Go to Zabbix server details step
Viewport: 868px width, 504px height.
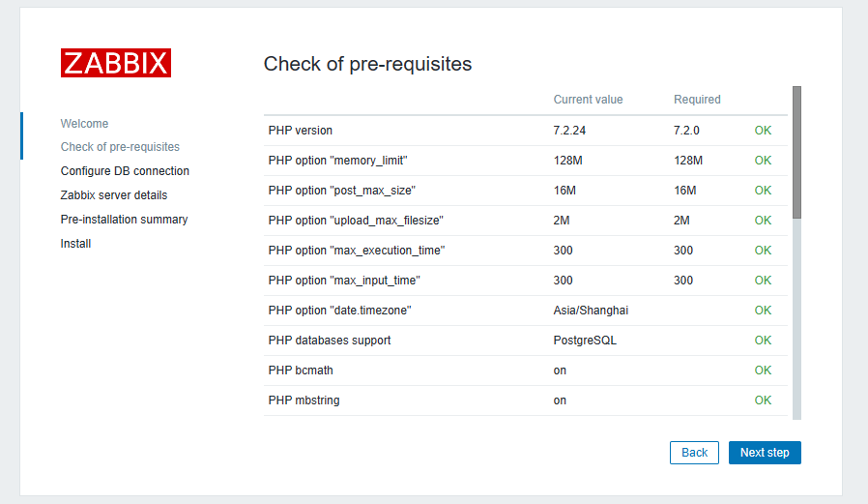[x=114, y=195]
